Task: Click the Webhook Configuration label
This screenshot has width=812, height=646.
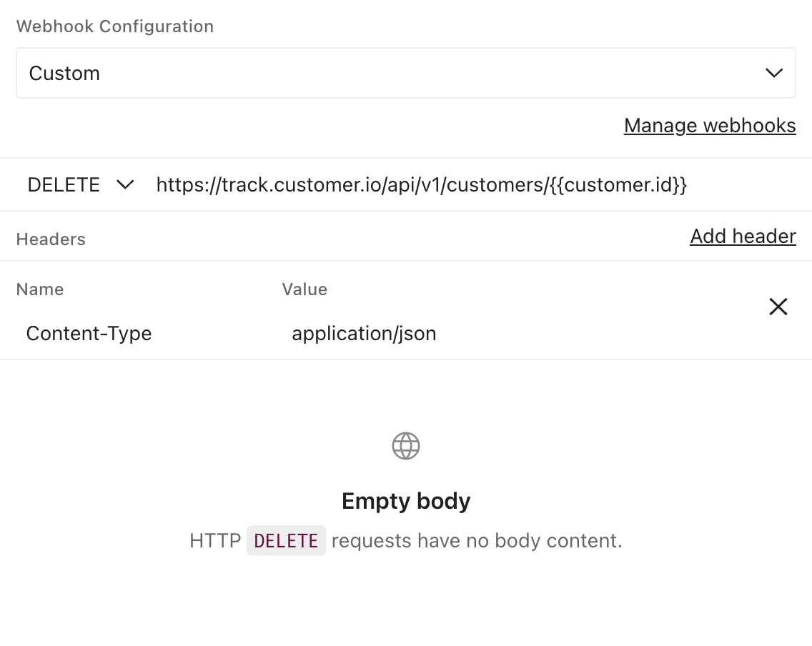Action: (115, 26)
